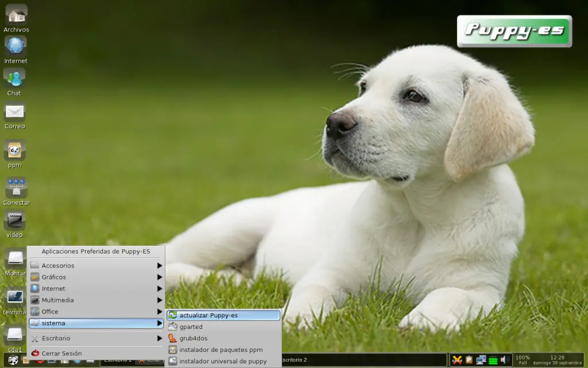Click the Gráficos menu entry icon
The image size is (588, 368).
point(35,277)
